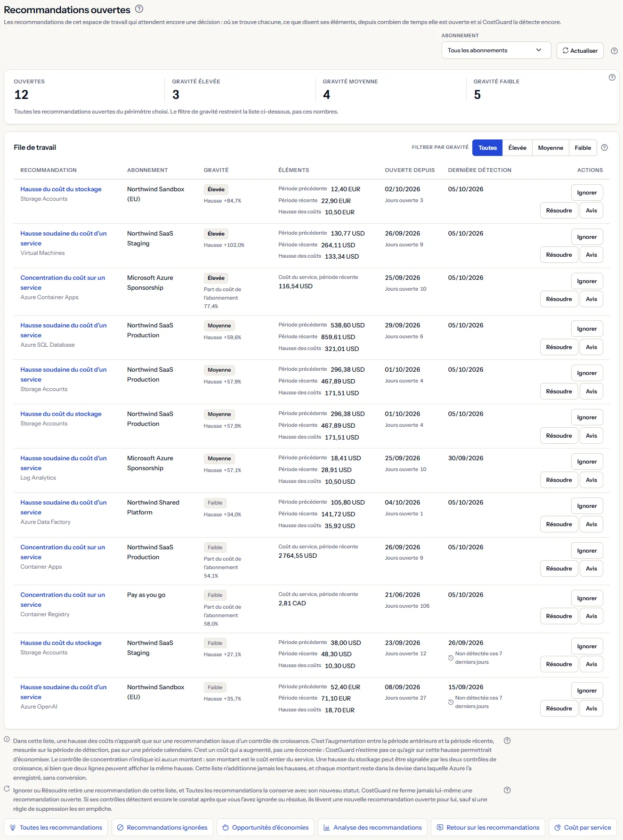Click the Hausse +102,0% gravity detail
Screen dimensions: 623x840
click(224, 245)
